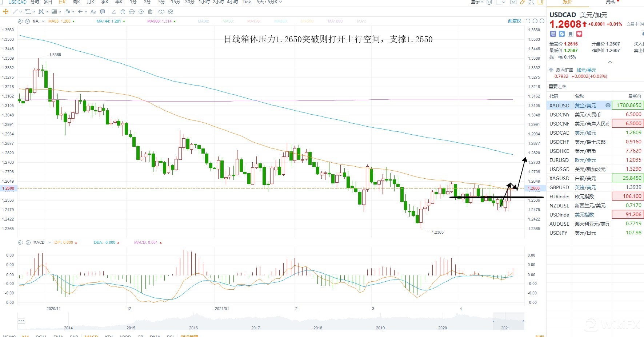Click the undo arrow above the chart

[528, 21]
